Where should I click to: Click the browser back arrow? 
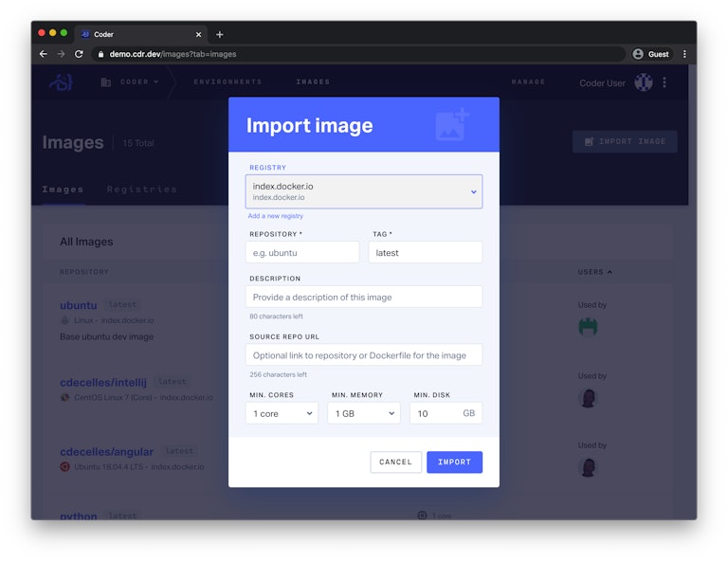tap(44, 54)
